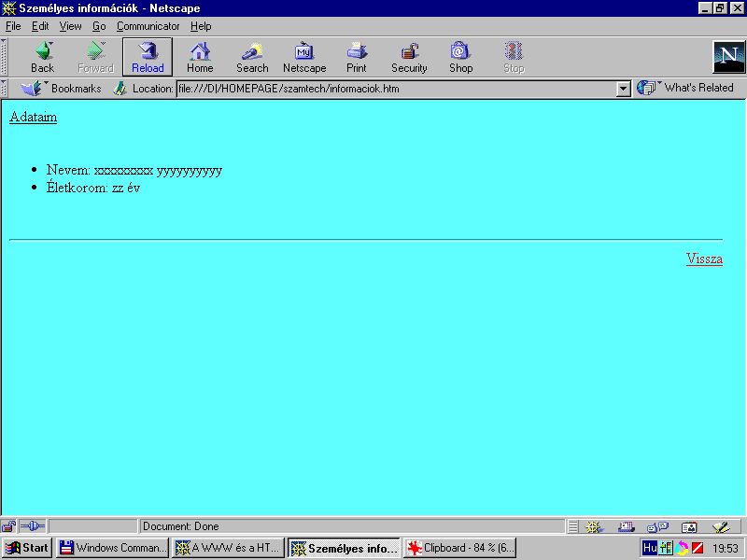
Task: Go to the Home page
Action: pos(200,57)
